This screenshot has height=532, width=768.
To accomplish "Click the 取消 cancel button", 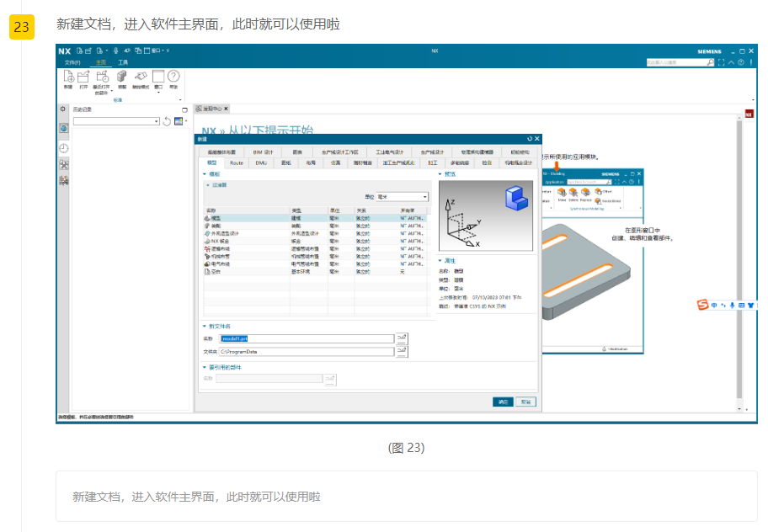I will [x=525, y=402].
